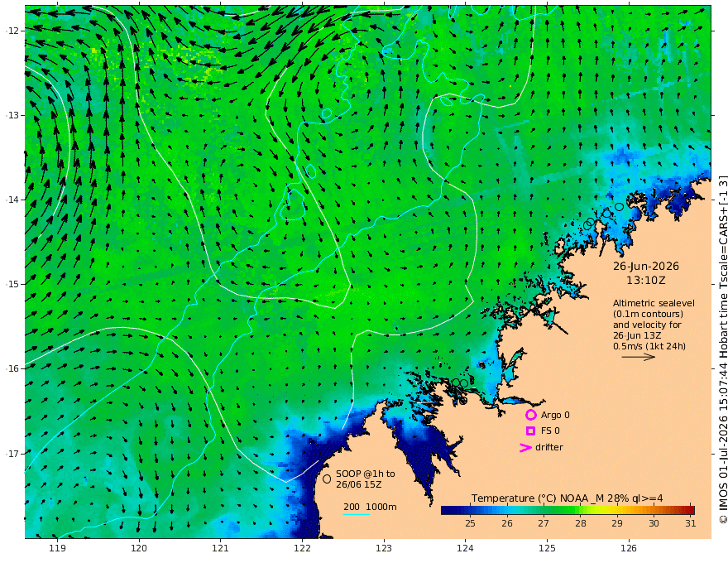This screenshot has height=563, width=728.
Task: Click the magenta Argo circle legend marker
Action: click(530, 415)
